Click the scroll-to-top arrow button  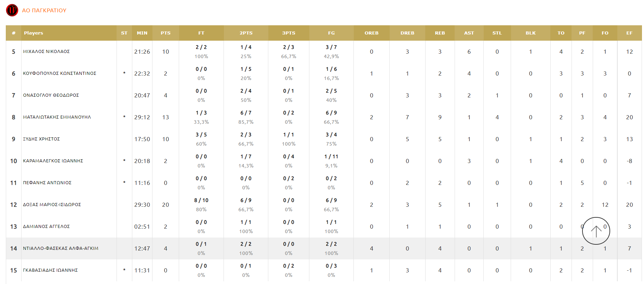pos(596,231)
